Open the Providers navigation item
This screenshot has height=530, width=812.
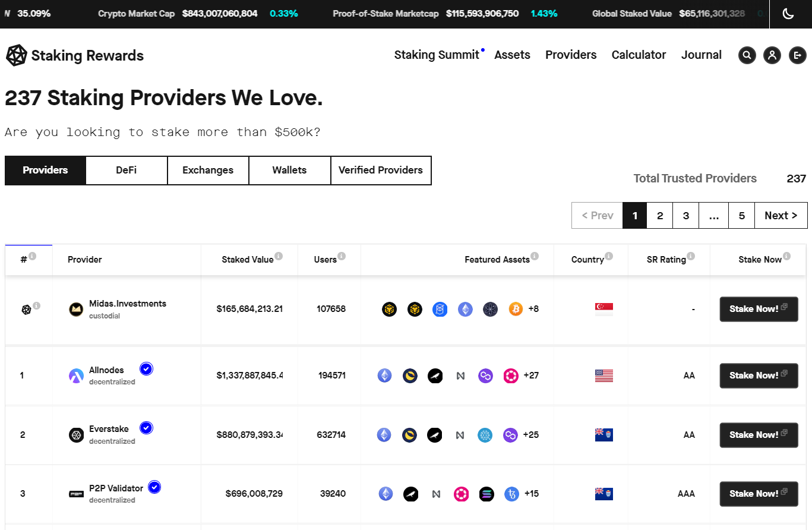(x=571, y=55)
